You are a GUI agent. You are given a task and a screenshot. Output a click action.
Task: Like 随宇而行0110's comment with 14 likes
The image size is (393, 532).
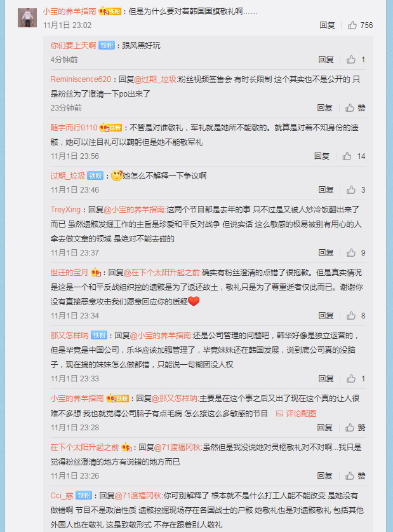click(347, 156)
